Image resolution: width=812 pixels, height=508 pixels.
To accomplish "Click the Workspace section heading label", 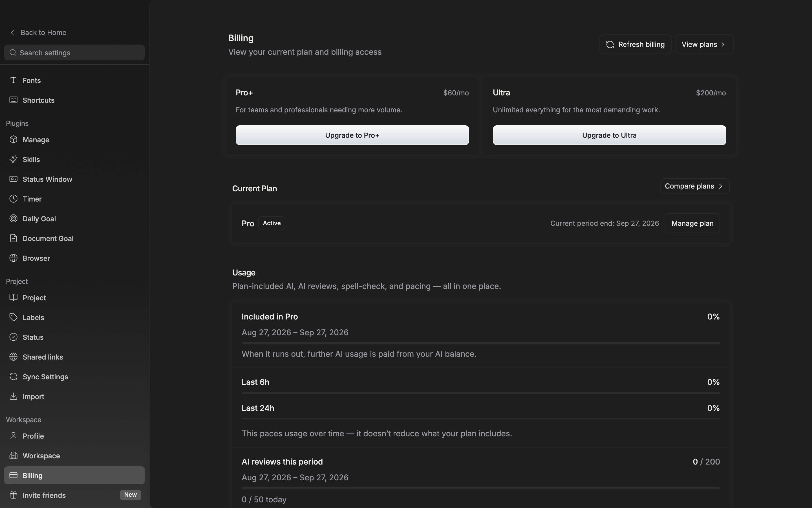I will coord(23,420).
